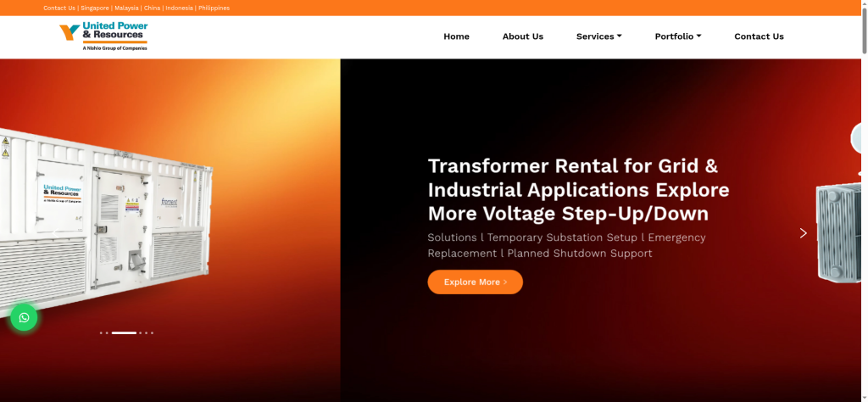Click the United Power & Resources logo
868x402 pixels.
pyautogui.click(x=103, y=36)
